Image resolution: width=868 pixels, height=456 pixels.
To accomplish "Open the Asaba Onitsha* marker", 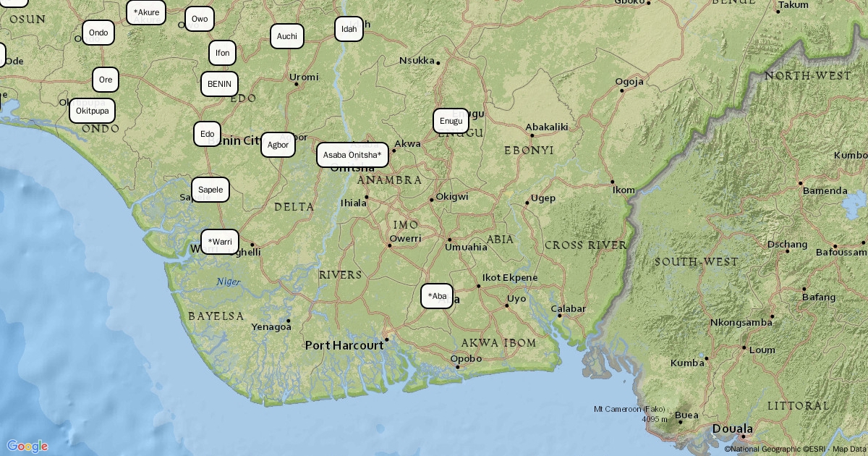I will pyautogui.click(x=352, y=155).
